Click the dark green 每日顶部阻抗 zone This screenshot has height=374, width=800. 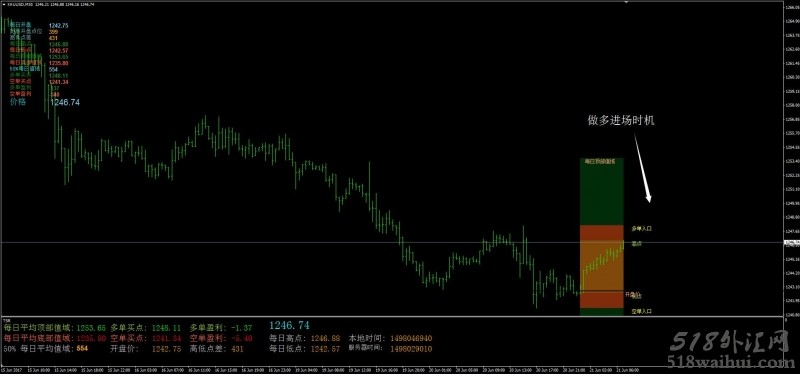click(602, 191)
